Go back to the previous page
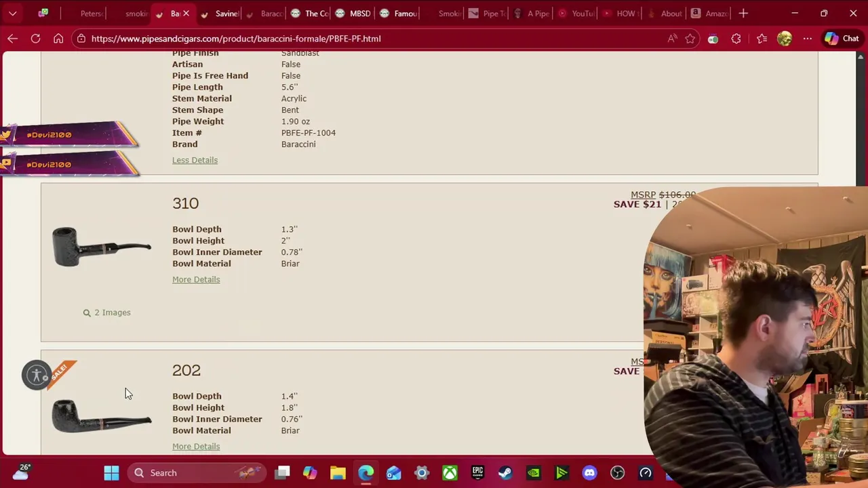 coord(12,39)
